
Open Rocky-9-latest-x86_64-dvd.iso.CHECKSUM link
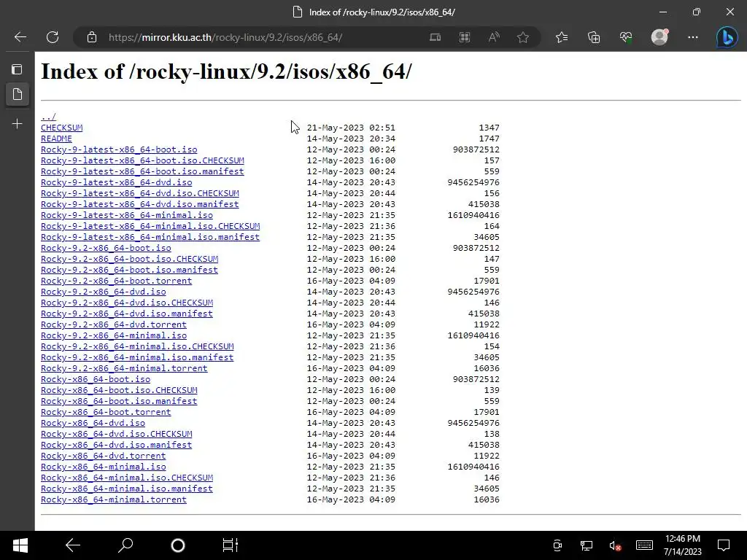[140, 193]
